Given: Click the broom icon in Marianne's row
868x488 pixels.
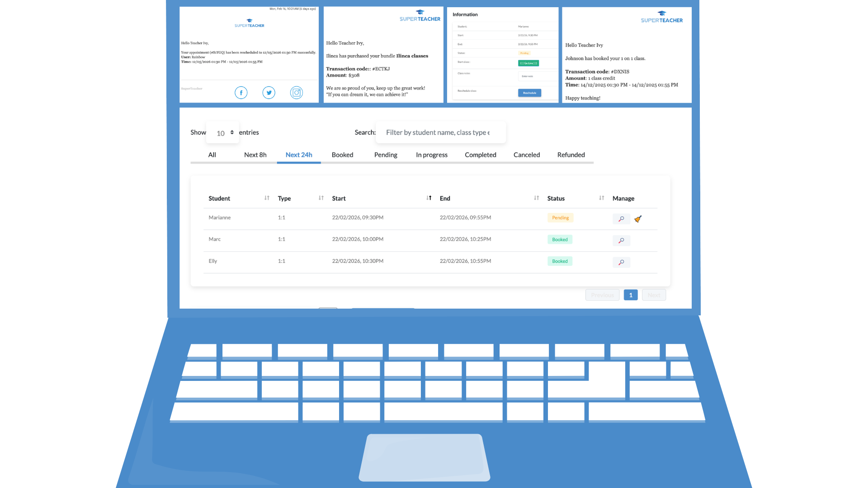Looking at the screenshot, I should (638, 219).
